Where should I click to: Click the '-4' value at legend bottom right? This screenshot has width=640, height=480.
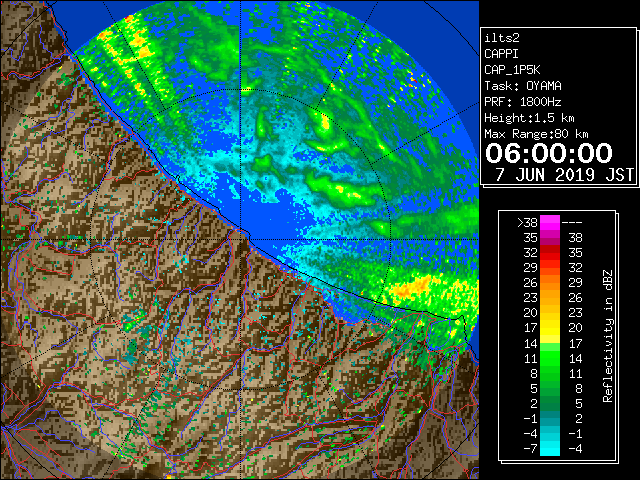pyautogui.click(x=575, y=448)
